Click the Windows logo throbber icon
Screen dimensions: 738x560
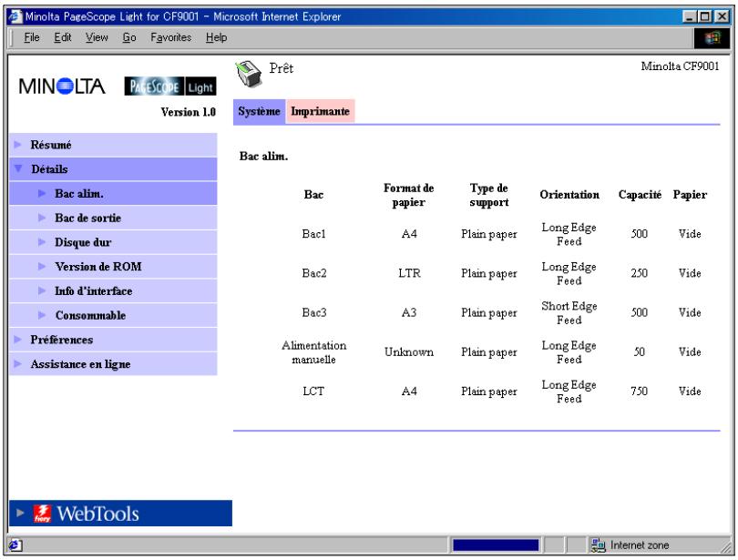click(x=712, y=38)
